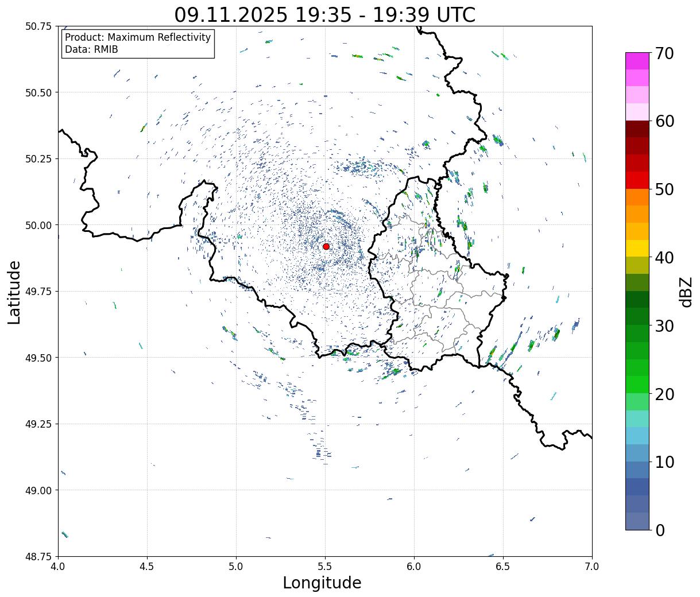Viewport: 700px width, 597px height.
Task: Pick the bright yellow segment above 40
Action: [x=637, y=248]
